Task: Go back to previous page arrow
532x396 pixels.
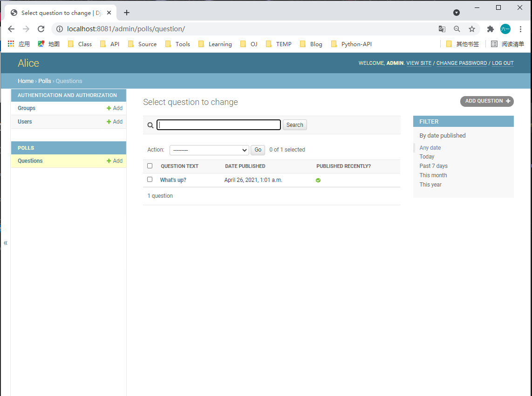Action: point(11,29)
